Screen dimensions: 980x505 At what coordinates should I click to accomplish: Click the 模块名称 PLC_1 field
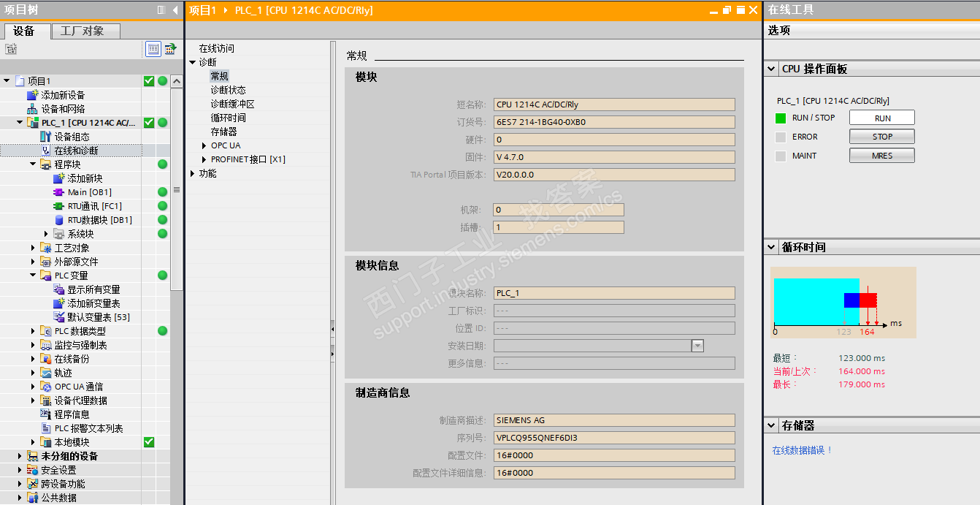614,293
